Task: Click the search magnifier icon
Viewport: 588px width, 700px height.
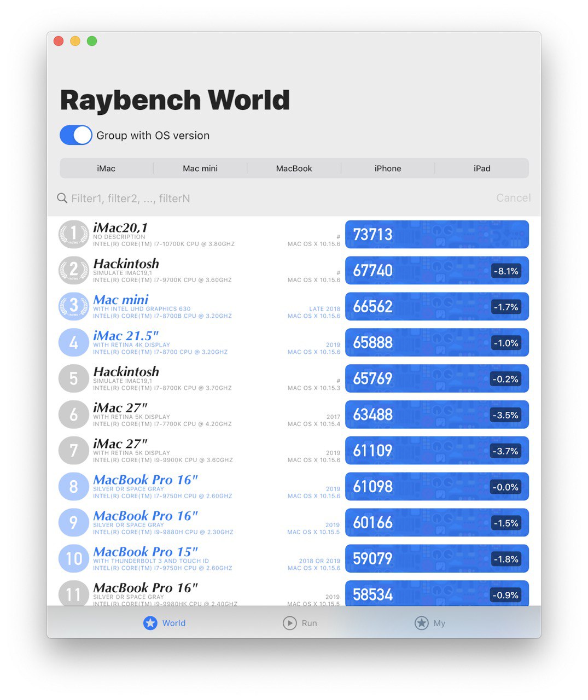Action: point(62,198)
